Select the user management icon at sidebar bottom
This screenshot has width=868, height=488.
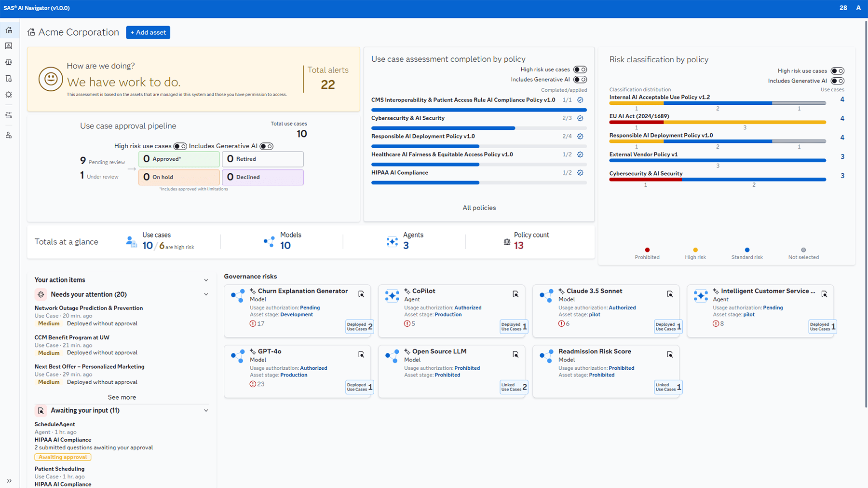tap(9, 135)
